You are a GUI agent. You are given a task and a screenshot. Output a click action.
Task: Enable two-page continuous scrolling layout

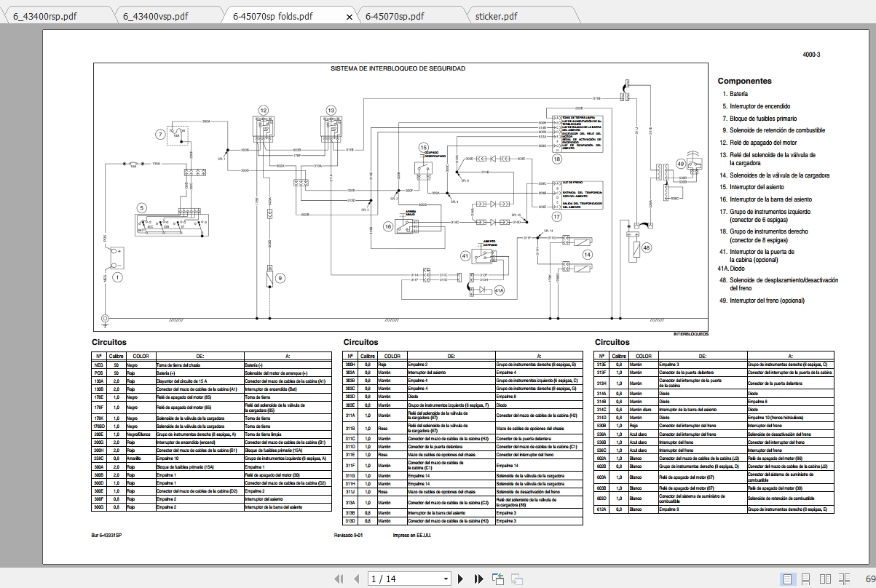(x=844, y=578)
